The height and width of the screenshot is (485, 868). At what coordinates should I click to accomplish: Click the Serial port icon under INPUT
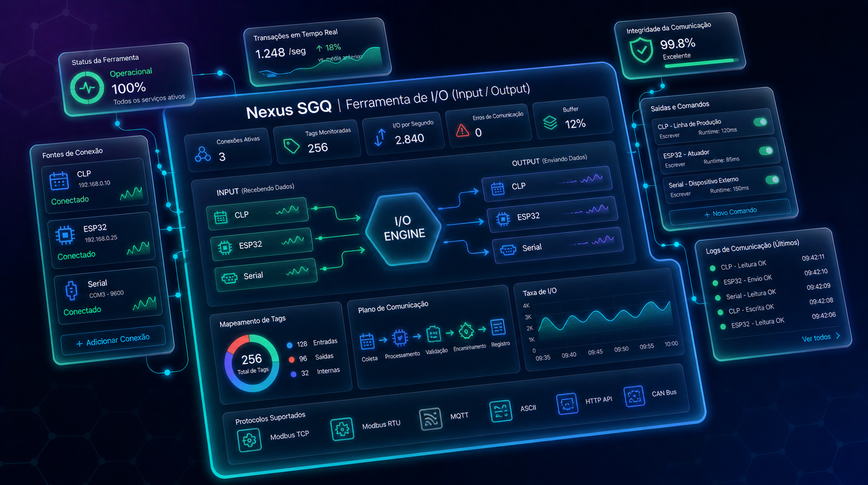click(x=229, y=278)
